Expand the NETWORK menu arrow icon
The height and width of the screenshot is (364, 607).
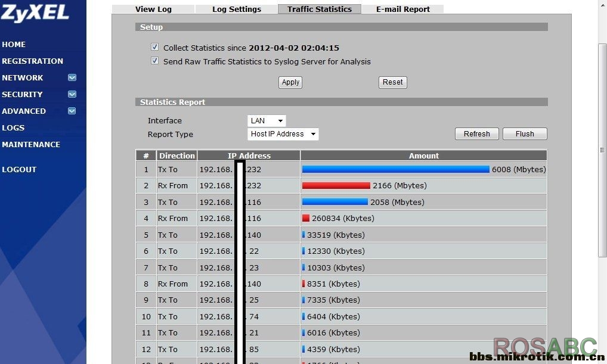[x=72, y=77]
